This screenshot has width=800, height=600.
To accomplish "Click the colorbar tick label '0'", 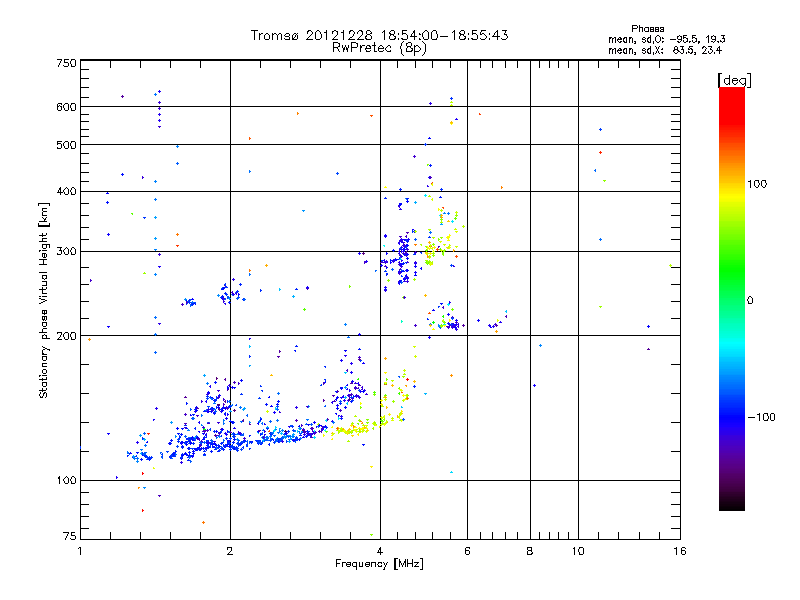I will [x=750, y=301].
